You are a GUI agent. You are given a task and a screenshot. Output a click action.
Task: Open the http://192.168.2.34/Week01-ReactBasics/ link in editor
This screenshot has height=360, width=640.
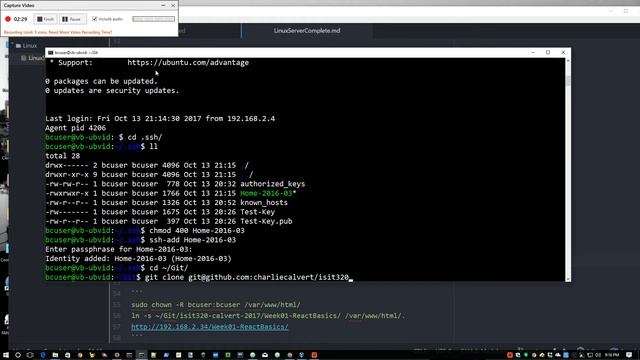209,327
